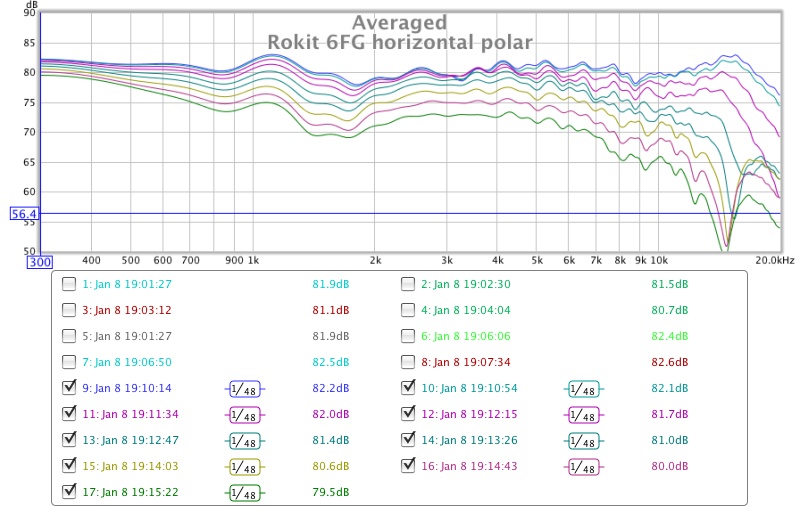
Task: Click the 82.4dB value for trace 6
Action: coord(669,336)
